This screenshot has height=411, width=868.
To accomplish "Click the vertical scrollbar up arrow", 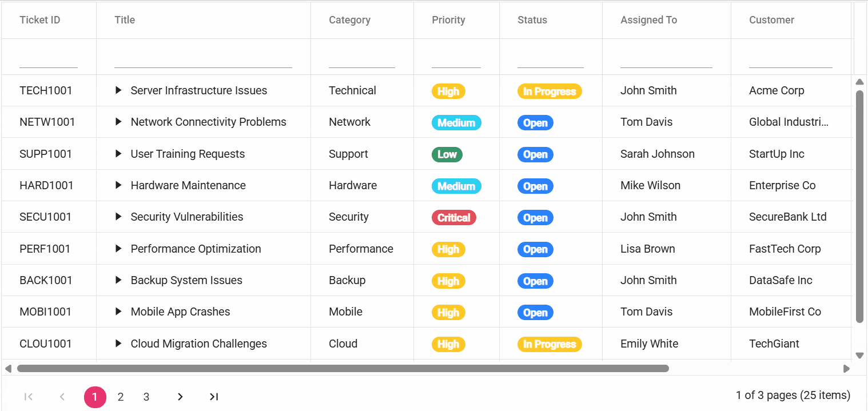I will pyautogui.click(x=860, y=82).
